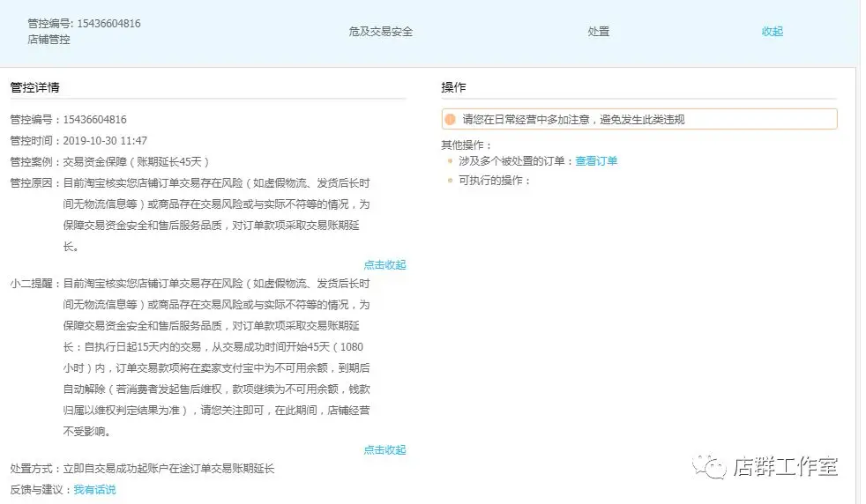The width and height of the screenshot is (866, 504).
Task: Click the 处置 status cell
Action: [x=598, y=32]
